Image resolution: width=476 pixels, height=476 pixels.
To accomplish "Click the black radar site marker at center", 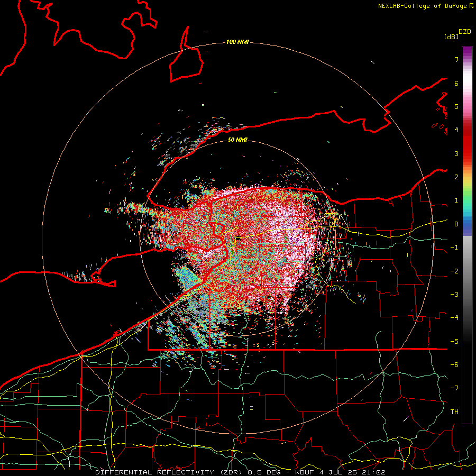I will 239,239.
